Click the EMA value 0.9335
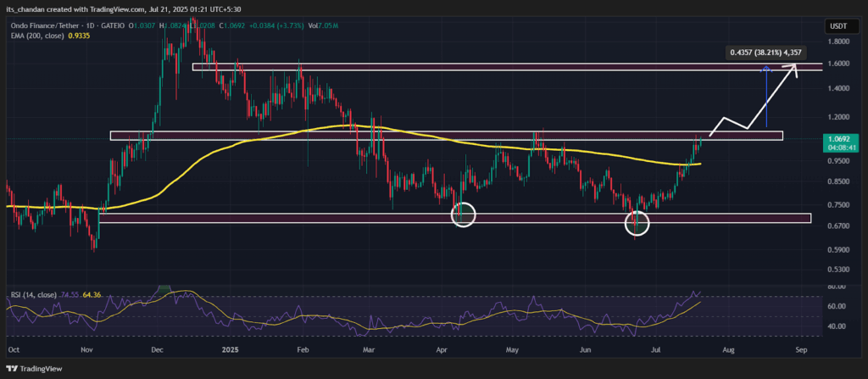 (x=79, y=36)
